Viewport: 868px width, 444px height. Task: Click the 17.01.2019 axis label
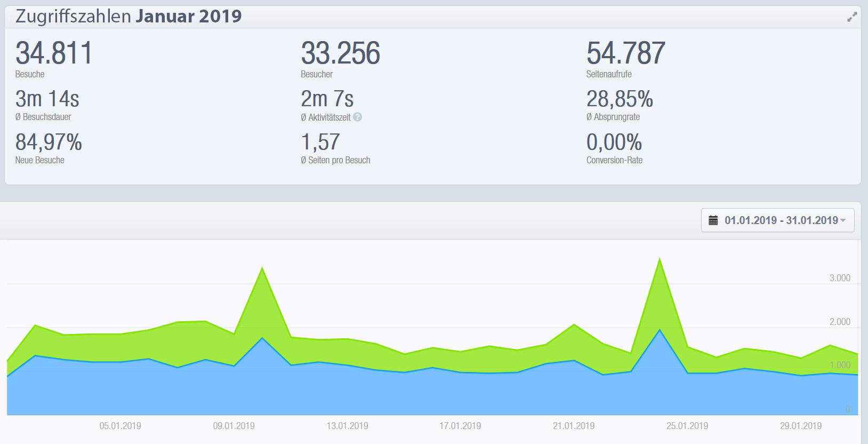tap(460, 426)
